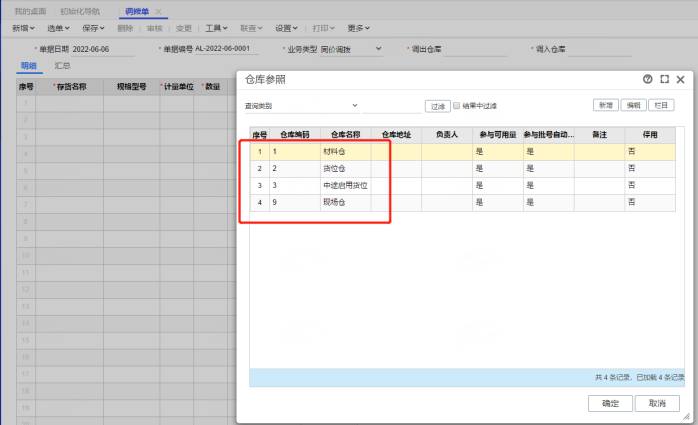Viewport: 698px width, 425px height.
Task: Open 设置 toolbar dropdown
Action: point(286,28)
